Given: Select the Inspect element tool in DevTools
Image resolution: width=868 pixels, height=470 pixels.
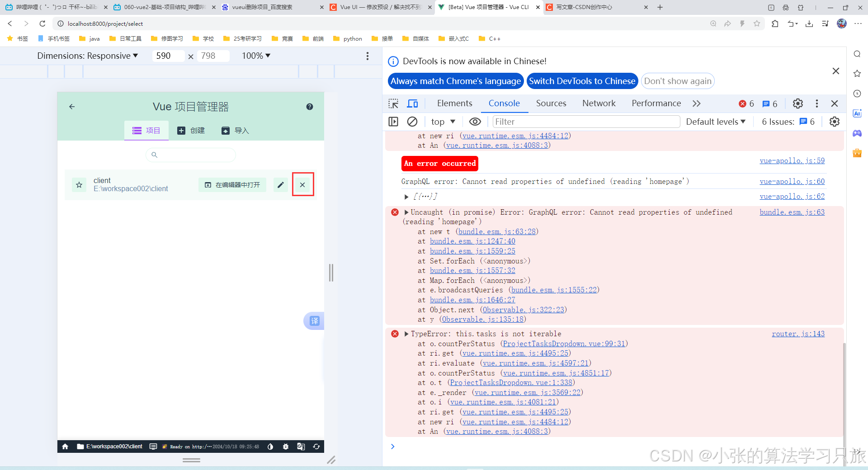Looking at the screenshot, I should [x=393, y=103].
